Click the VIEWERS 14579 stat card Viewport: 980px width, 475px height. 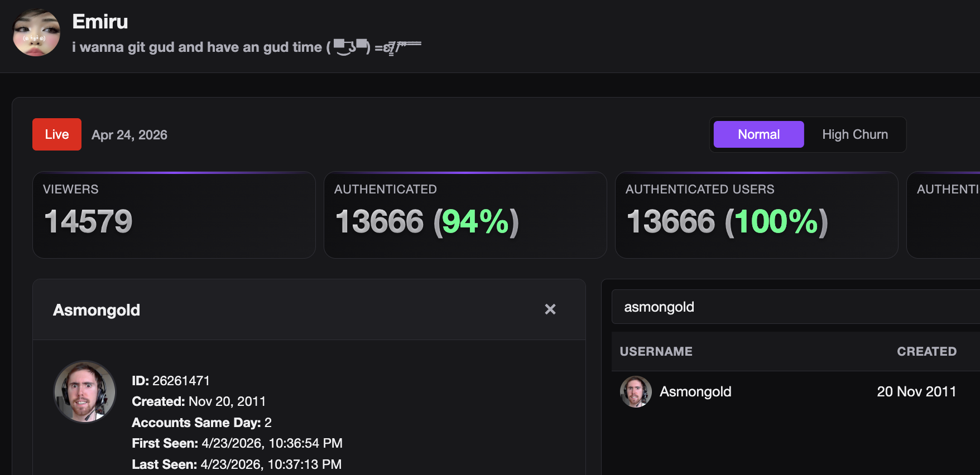(x=174, y=215)
